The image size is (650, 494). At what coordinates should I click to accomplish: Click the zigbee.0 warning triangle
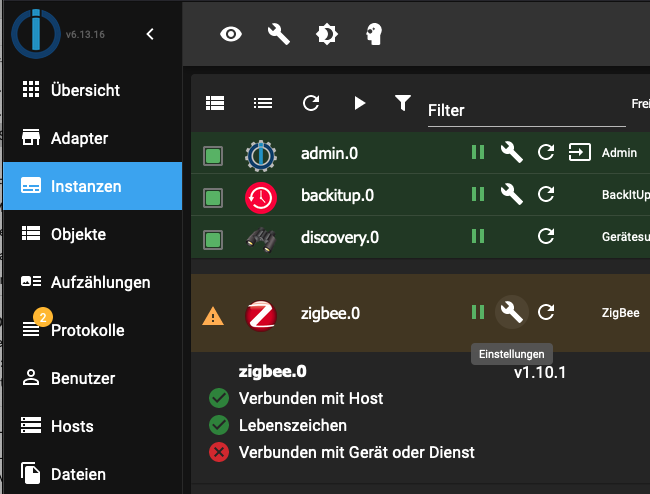[213, 316]
